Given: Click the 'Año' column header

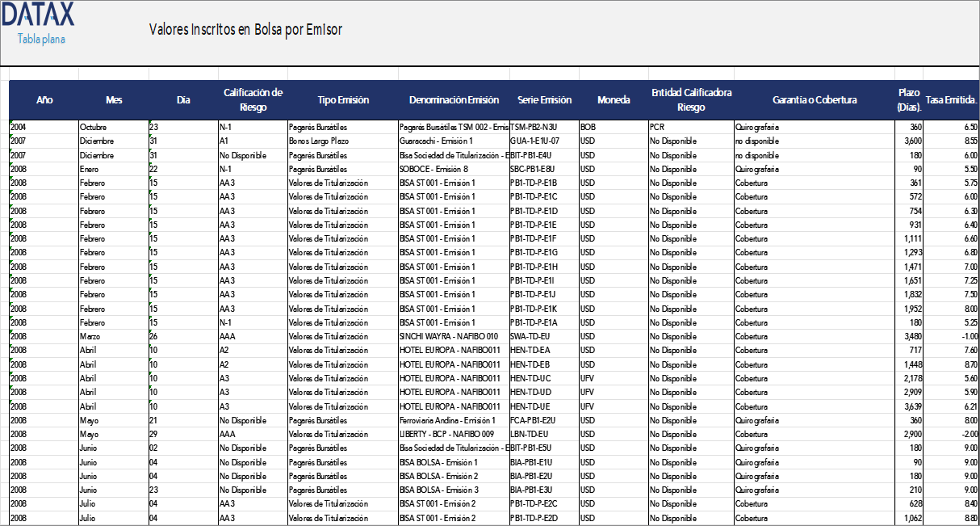Looking at the screenshot, I should (x=44, y=100).
